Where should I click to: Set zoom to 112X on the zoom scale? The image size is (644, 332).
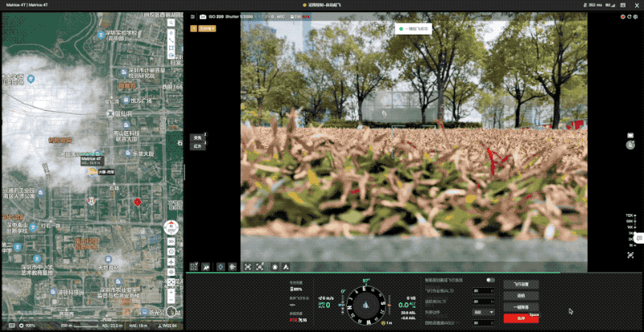click(x=629, y=215)
